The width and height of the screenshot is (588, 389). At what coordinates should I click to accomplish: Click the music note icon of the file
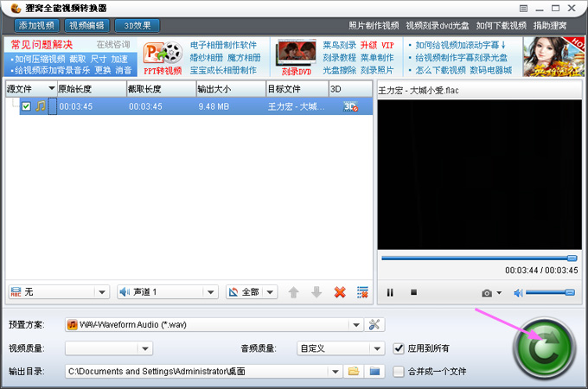point(41,106)
